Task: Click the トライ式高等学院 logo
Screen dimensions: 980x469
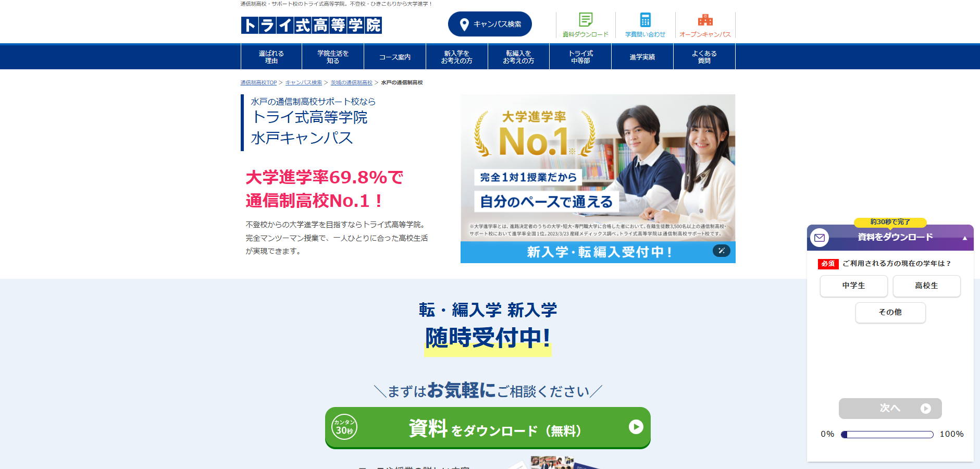Action: click(x=312, y=25)
